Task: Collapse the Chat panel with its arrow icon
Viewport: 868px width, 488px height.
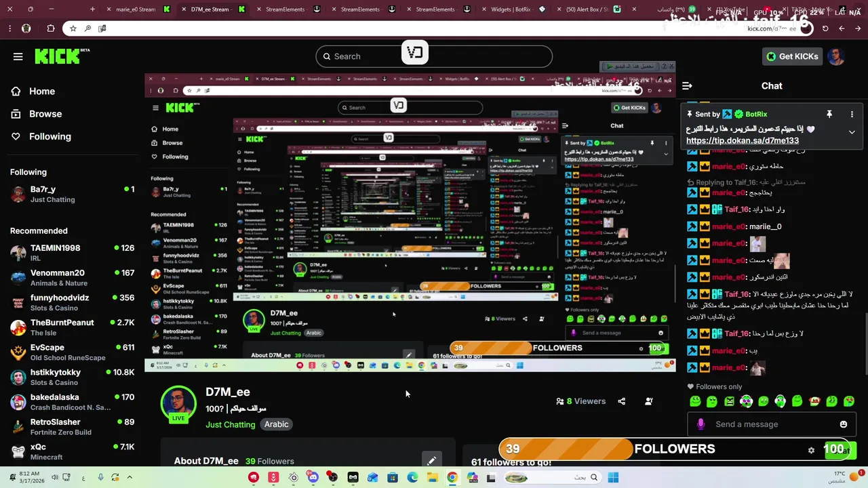Action: tap(687, 86)
